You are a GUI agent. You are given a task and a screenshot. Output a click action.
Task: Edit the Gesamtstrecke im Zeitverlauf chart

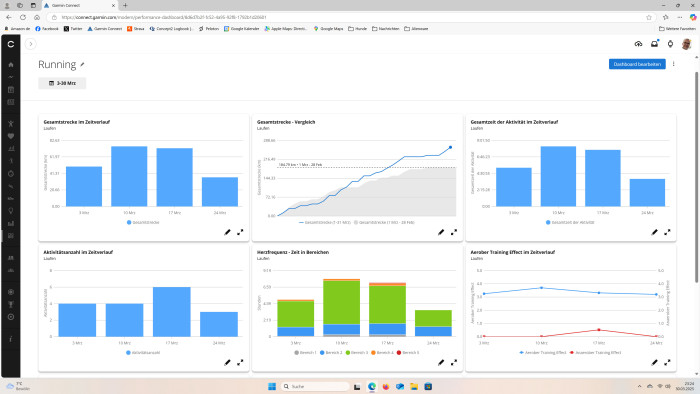pyautogui.click(x=227, y=232)
